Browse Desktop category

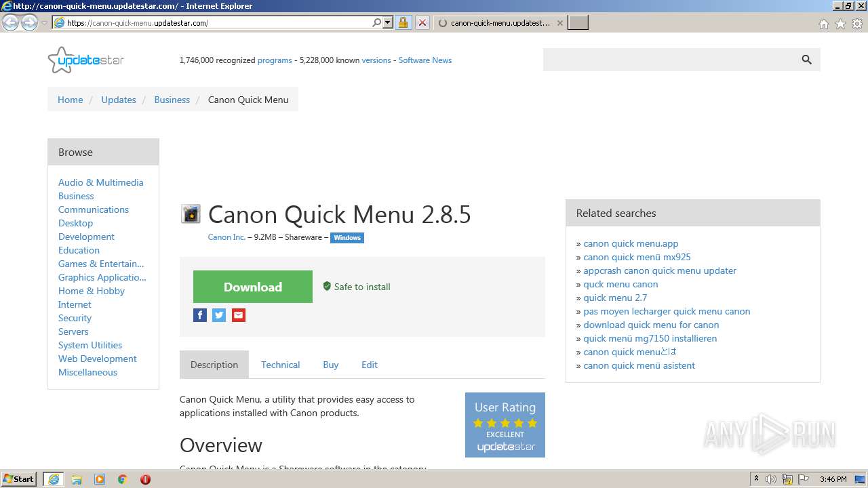pyautogui.click(x=75, y=223)
